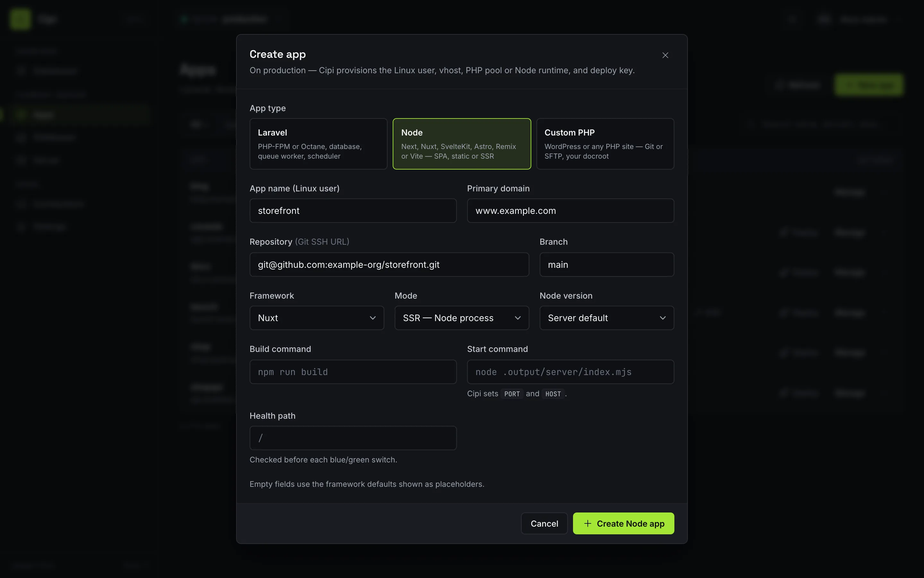
Task: Click the Framework dropdown chevron arrow
Action: point(373,318)
